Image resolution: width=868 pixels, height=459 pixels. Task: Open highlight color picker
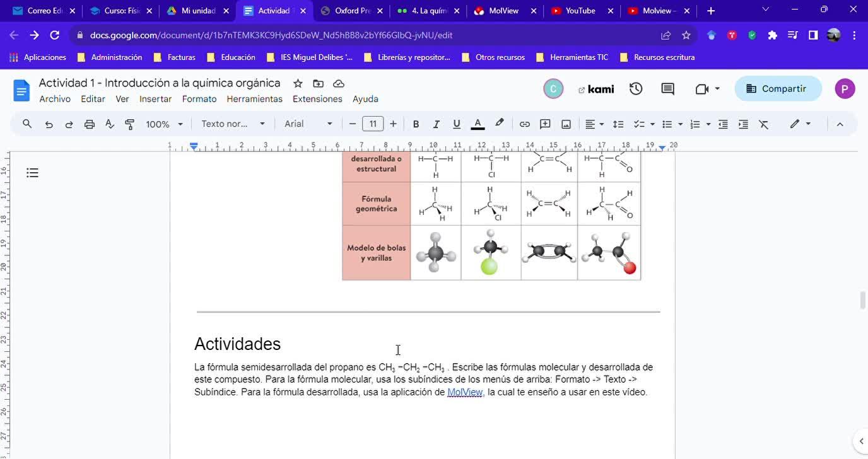point(499,124)
